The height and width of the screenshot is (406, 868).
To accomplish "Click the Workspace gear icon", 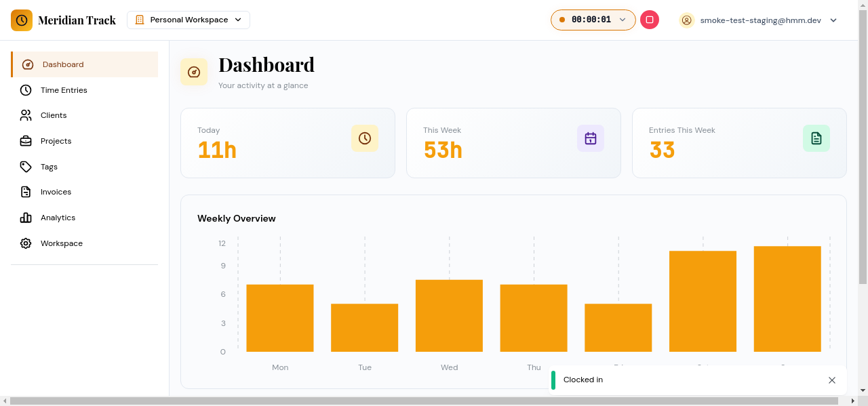I will click(x=26, y=243).
